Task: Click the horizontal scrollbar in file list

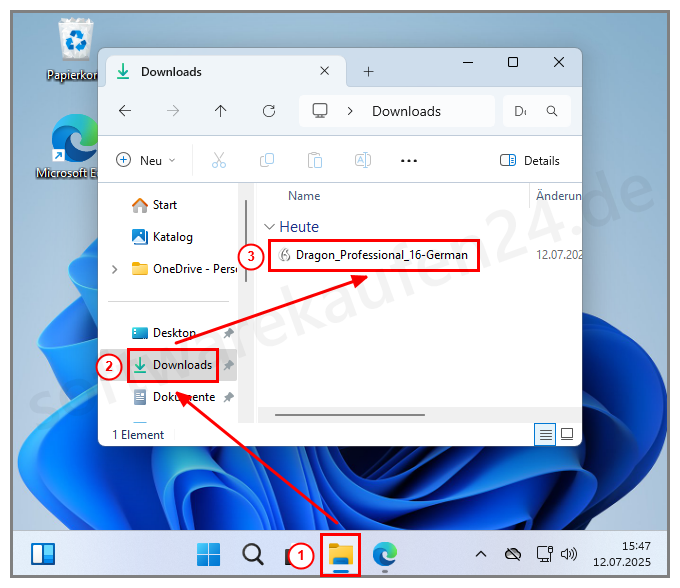Action: click(x=350, y=415)
